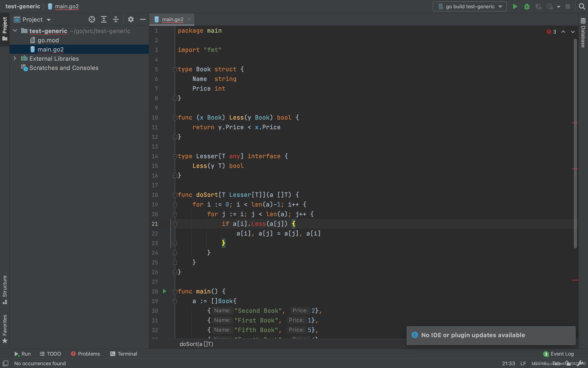588x368 pixels.
Task: Expand External Libraries node
Action: point(15,58)
